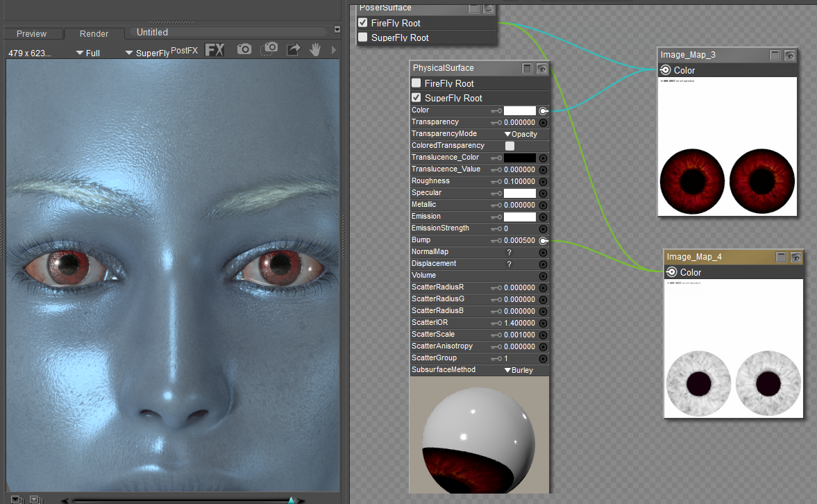This screenshot has width=817, height=504.
Task: Click the right arrow next to the hand icon
Action: (334, 50)
